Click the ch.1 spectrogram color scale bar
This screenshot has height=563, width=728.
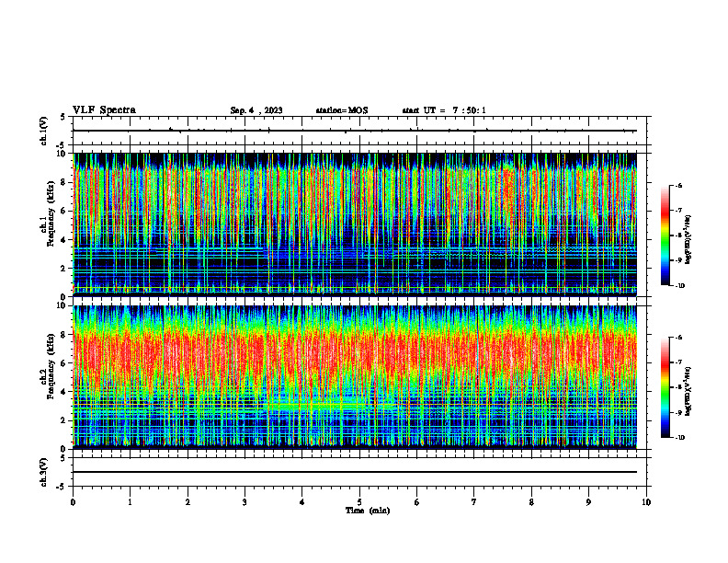(x=665, y=236)
